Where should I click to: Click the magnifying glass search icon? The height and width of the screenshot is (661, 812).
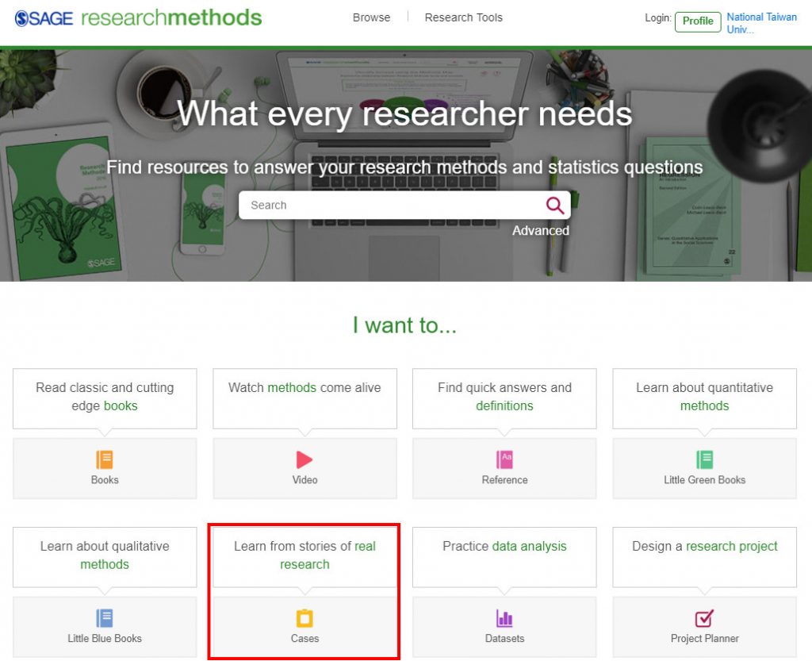tap(554, 206)
